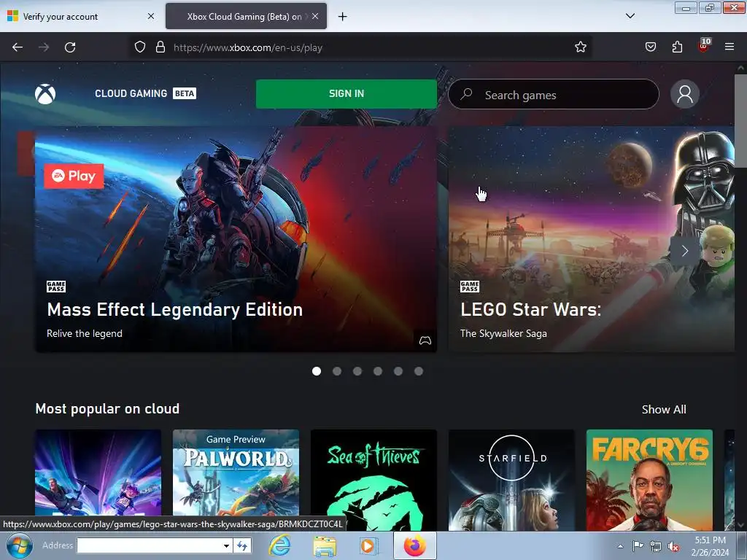Click the Game Pass badge on Mass Effect card

56,286
